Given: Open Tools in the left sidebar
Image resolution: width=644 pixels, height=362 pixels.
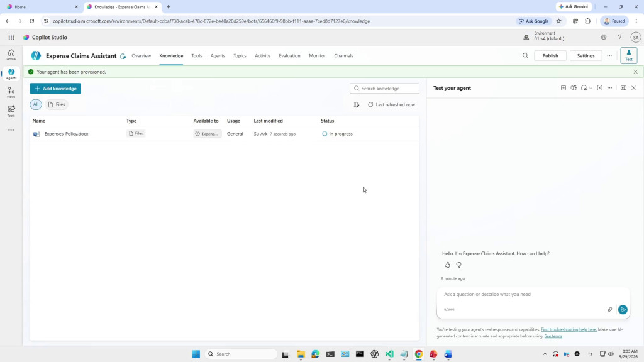Looking at the screenshot, I should 11,111.
